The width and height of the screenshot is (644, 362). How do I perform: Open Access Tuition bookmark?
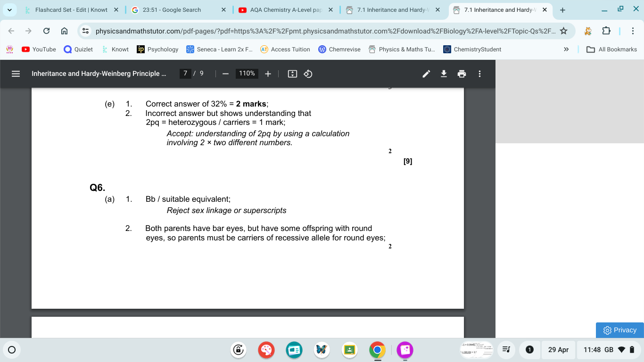click(x=285, y=49)
